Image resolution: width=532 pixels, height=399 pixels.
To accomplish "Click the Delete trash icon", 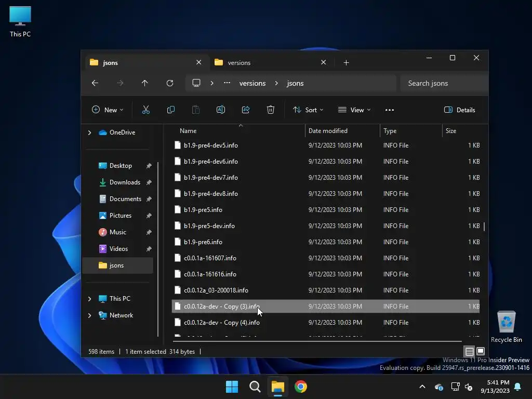I will coord(270,110).
